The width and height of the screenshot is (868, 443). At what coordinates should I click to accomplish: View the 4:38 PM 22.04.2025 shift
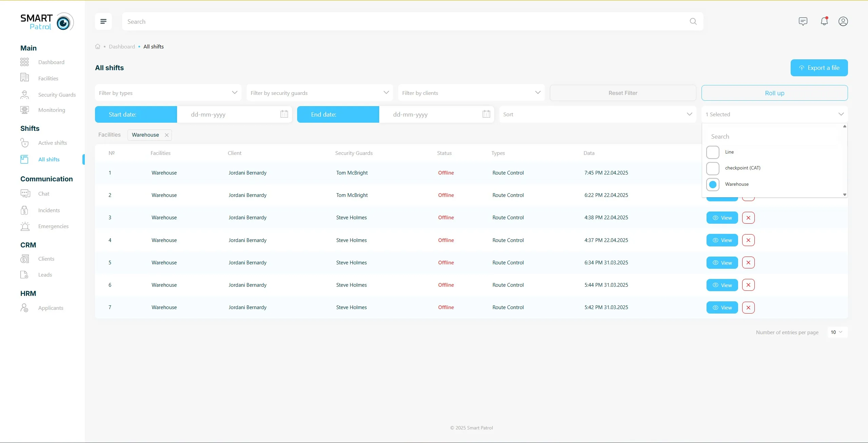pos(722,218)
